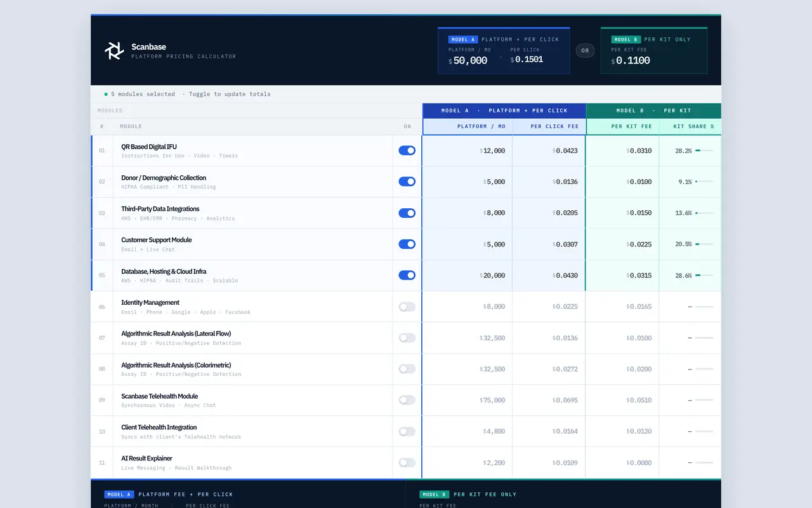Disable Database, Hosting & Cloud Infra toggle
Image resolution: width=812 pixels, height=508 pixels.
tap(407, 275)
